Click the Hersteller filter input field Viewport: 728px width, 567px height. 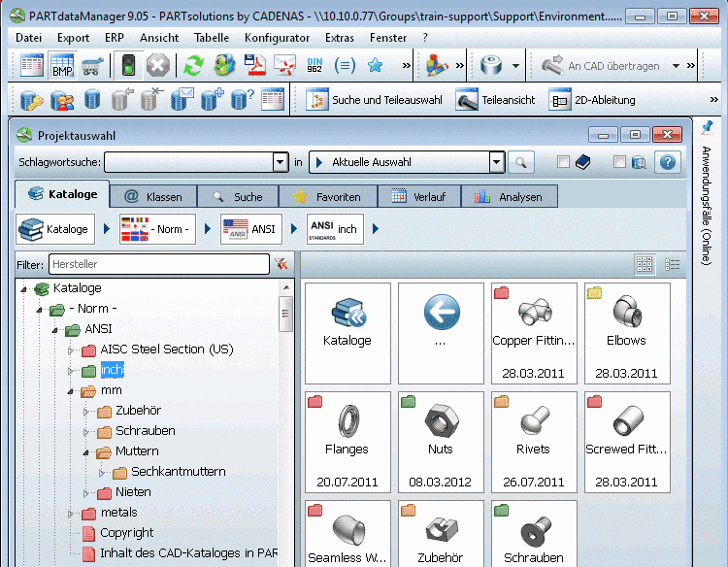coord(159,264)
